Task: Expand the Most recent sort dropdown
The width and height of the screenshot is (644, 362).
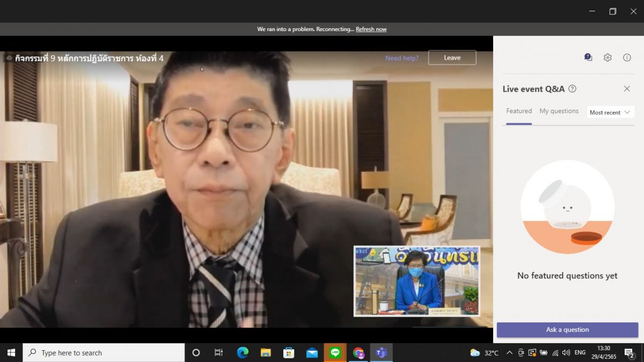Action: (610, 112)
